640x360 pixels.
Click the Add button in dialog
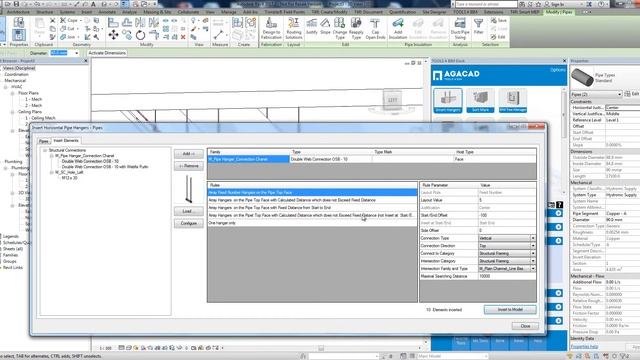pos(189,154)
